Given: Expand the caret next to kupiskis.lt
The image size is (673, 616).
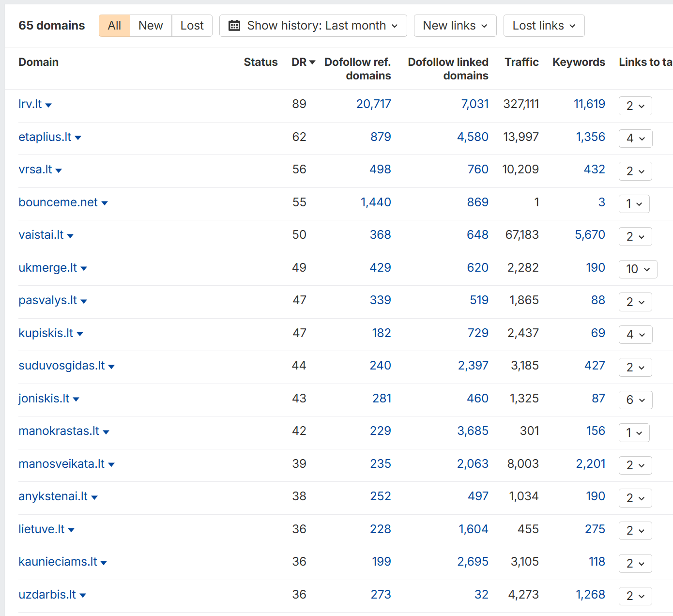Looking at the screenshot, I should click(x=80, y=334).
